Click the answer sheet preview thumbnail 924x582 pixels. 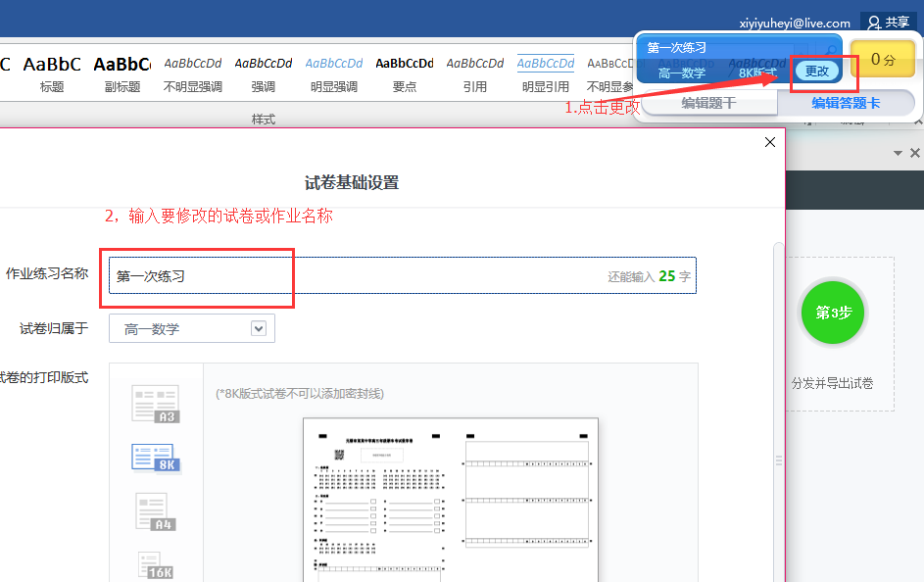tap(451, 500)
